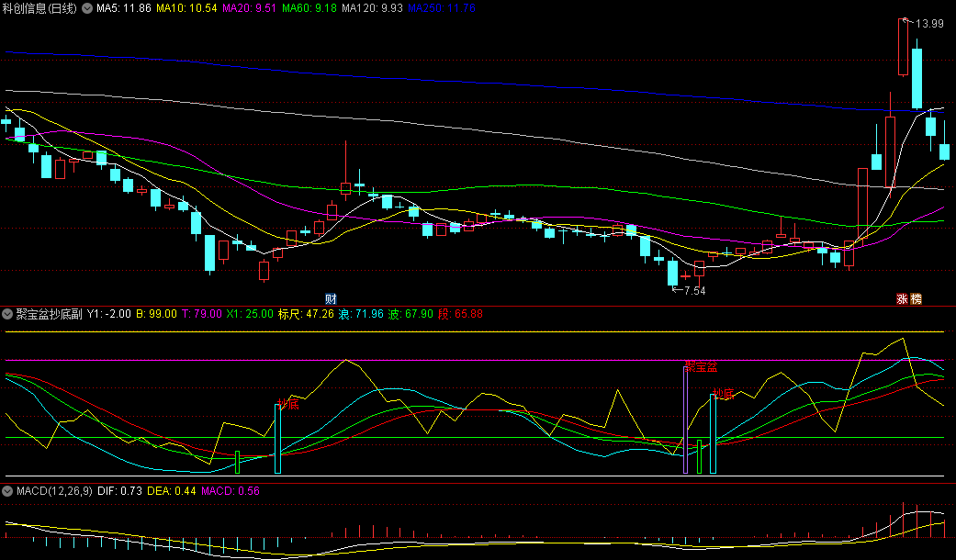Select the MA10 moving average label

point(186,8)
